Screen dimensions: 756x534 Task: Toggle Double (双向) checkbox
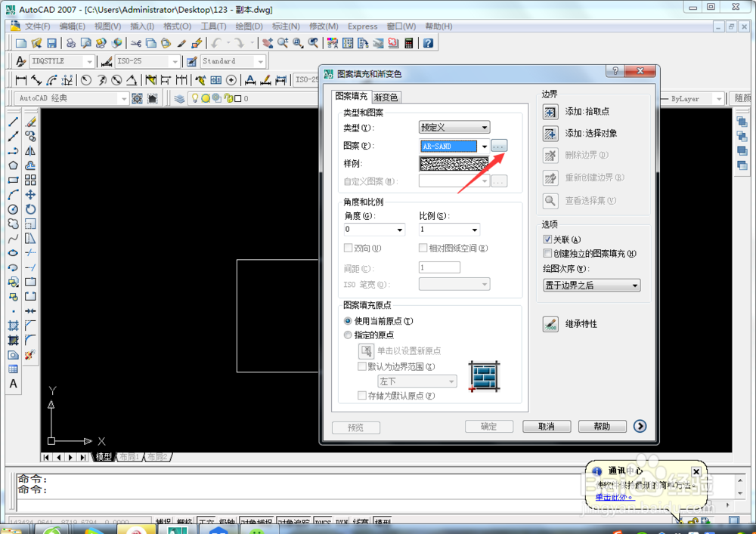tap(348, 248)
